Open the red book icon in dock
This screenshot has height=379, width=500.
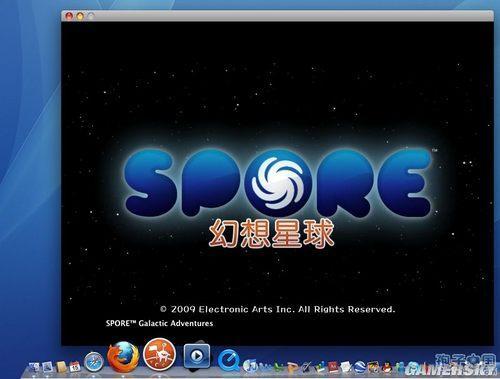point(333,367)
